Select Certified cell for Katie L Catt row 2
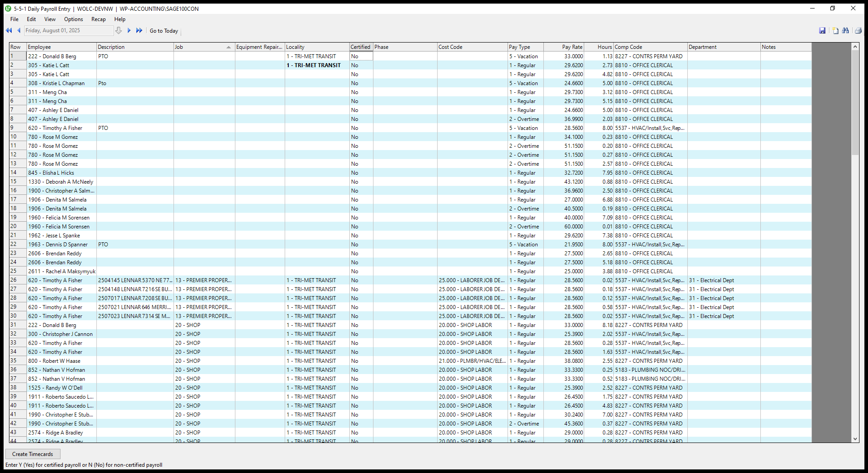 click(x=361, y=65)
